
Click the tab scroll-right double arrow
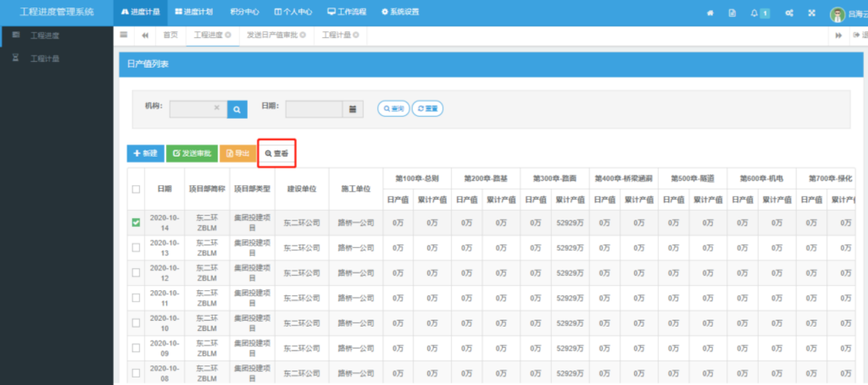(x=839, y=35)
